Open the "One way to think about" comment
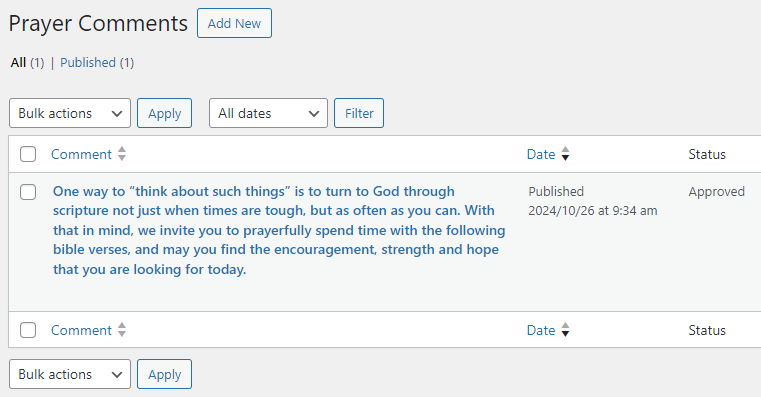 click(x=279, y=230)
